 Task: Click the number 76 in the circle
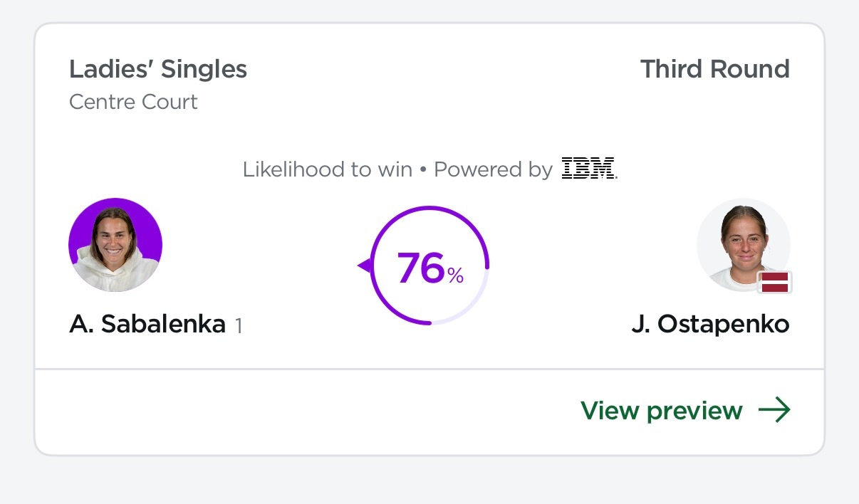pyautogui.click(x=421, y=268)
